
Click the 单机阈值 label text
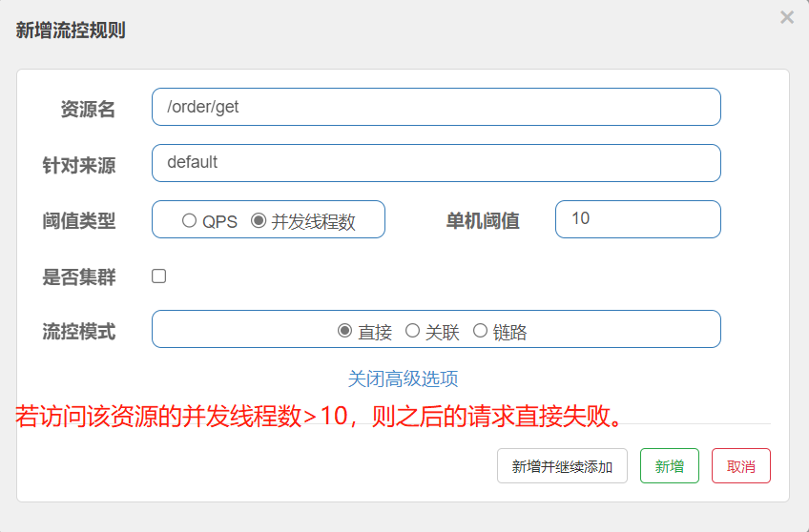483,221
